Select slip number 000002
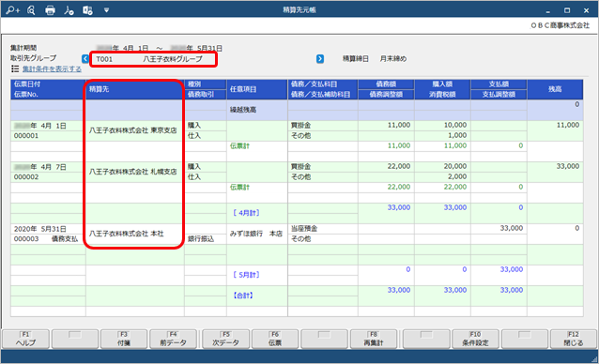The image size is (599, 364). [26, 177]
